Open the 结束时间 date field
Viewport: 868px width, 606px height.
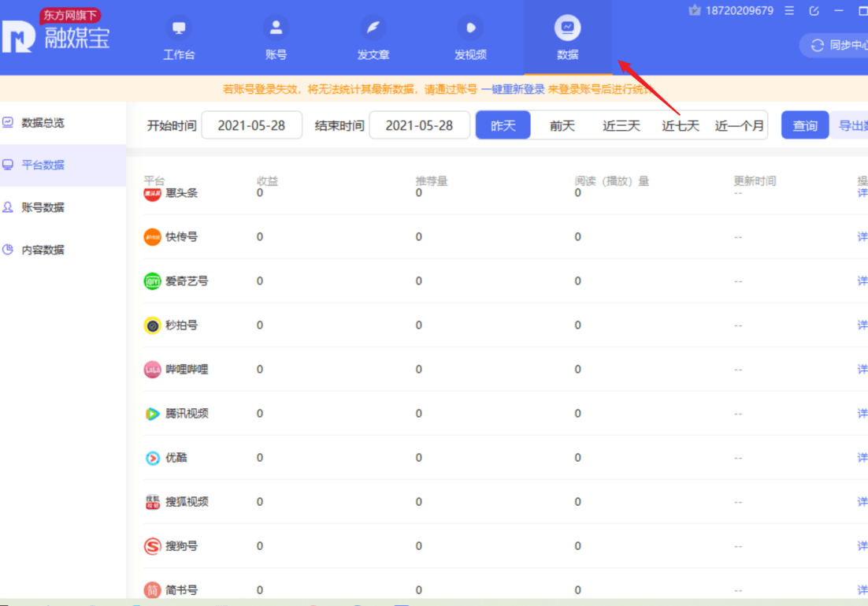[x=419, y=126]
